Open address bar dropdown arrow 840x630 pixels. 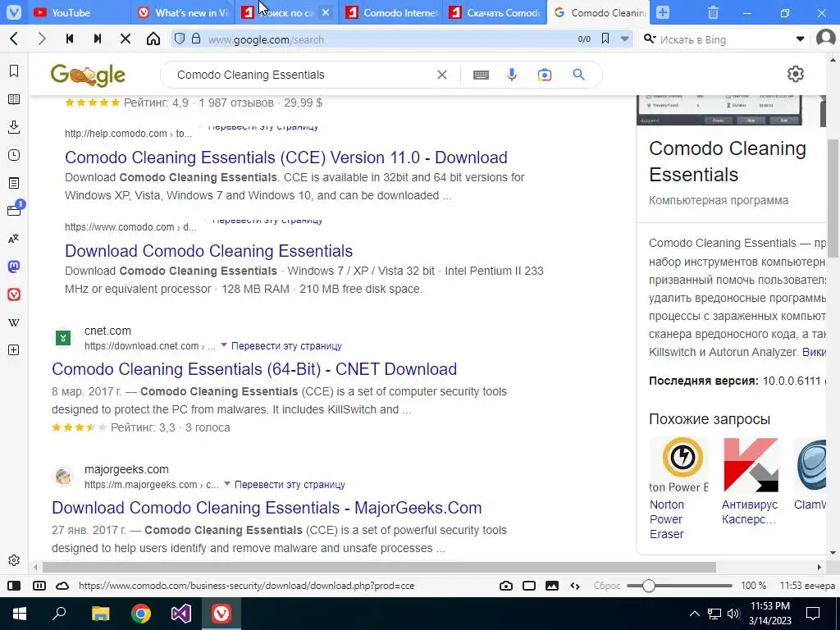[x=624, y=39]
